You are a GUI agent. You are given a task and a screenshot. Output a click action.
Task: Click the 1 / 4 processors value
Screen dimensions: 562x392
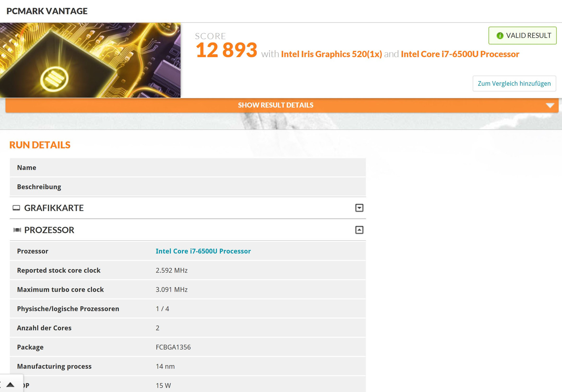click(162, 309)
